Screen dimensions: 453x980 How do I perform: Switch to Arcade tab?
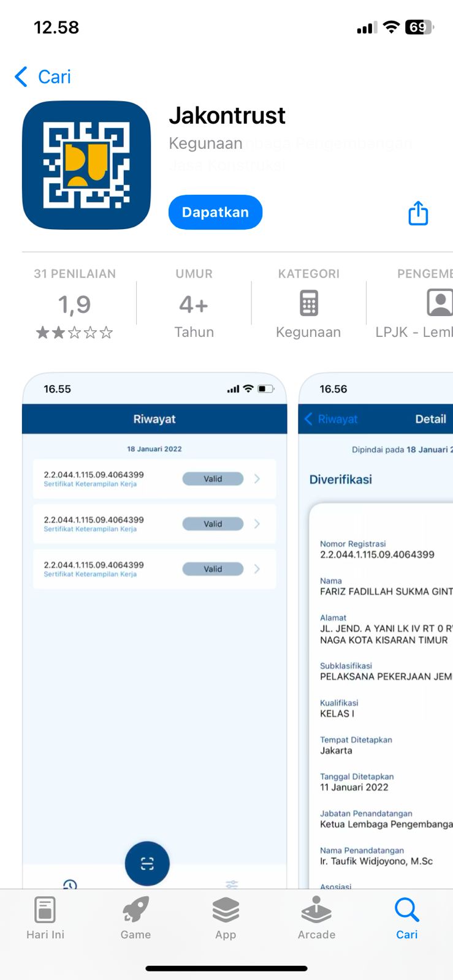tap(316, 918)
